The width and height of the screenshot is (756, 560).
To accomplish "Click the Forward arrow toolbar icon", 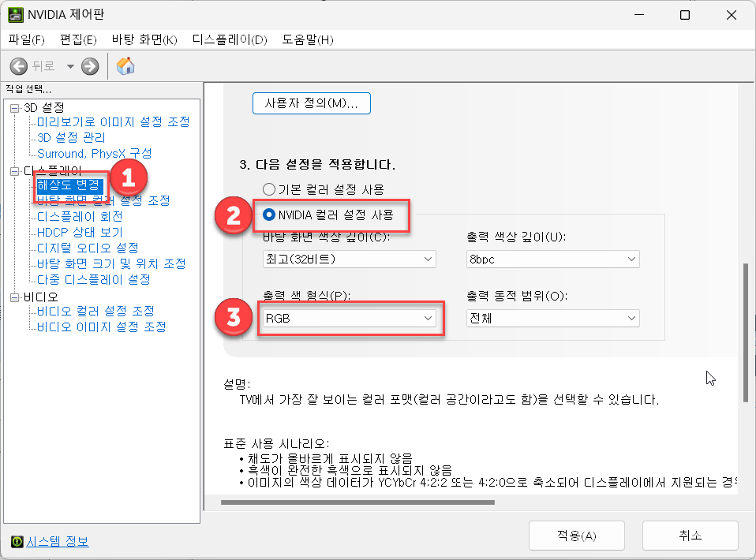I will tap(90, 66).
